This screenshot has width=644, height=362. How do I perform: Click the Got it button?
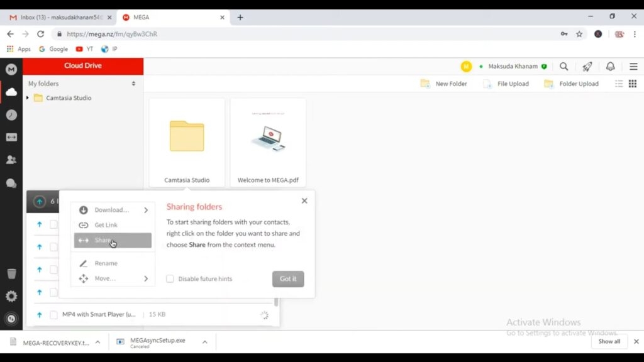tap(288, 278)
